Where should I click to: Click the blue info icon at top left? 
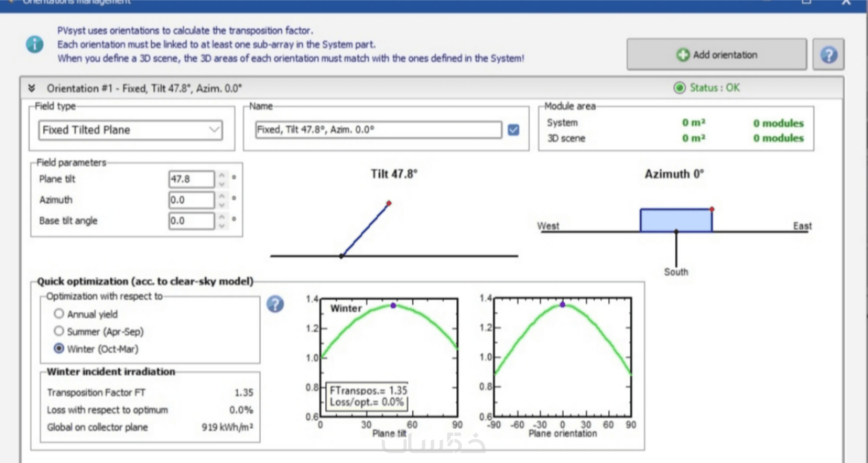click(x=35, y=44)
